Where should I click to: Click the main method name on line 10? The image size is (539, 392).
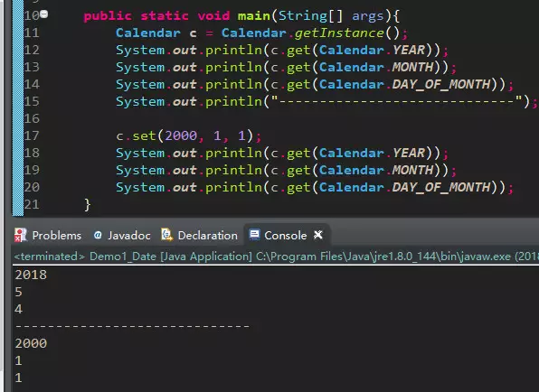254,15
